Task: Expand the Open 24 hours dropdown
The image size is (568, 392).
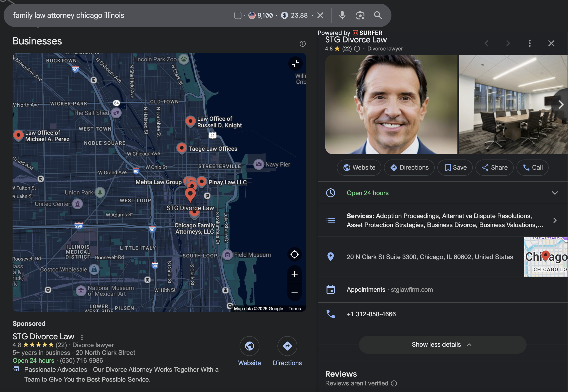Action: pyautogui.click(x=555, y=193)
